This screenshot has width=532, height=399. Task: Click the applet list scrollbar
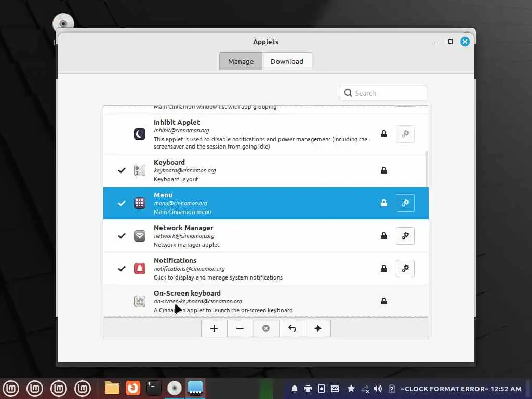(x=427, y=169)
